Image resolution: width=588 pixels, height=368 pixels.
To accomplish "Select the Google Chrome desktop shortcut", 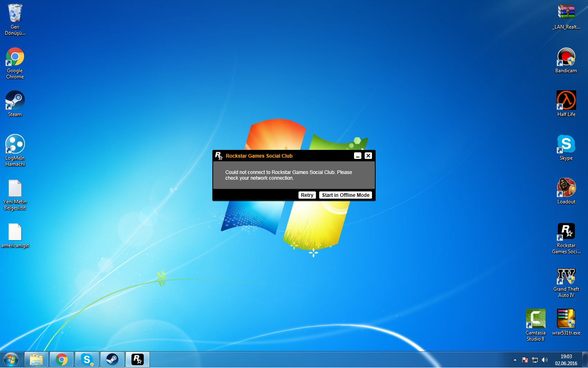I will click(15, 63).
